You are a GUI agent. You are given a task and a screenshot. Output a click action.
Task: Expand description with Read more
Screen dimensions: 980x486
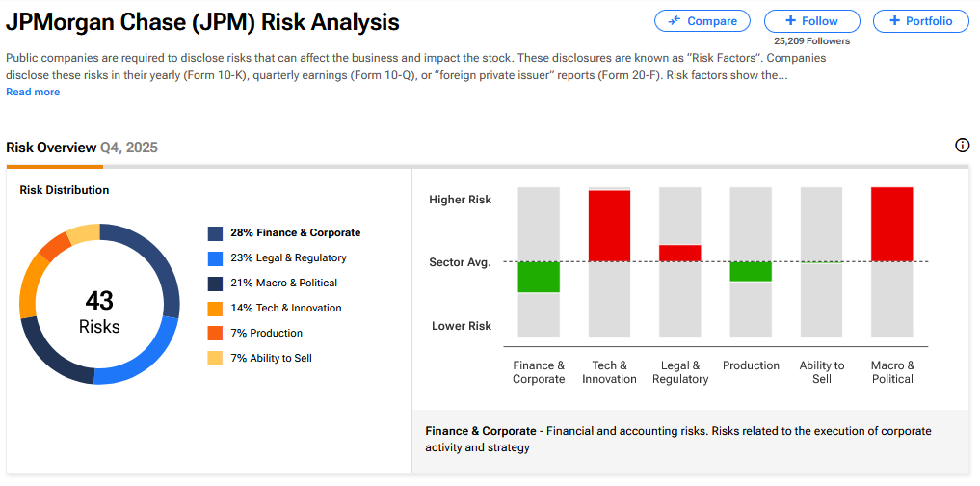pos(33,92)
